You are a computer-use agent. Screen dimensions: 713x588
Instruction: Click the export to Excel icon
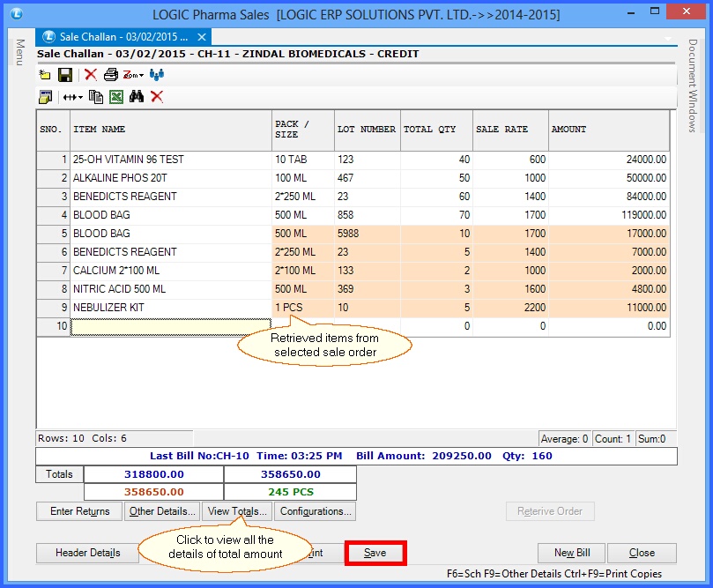click(116, 96)
